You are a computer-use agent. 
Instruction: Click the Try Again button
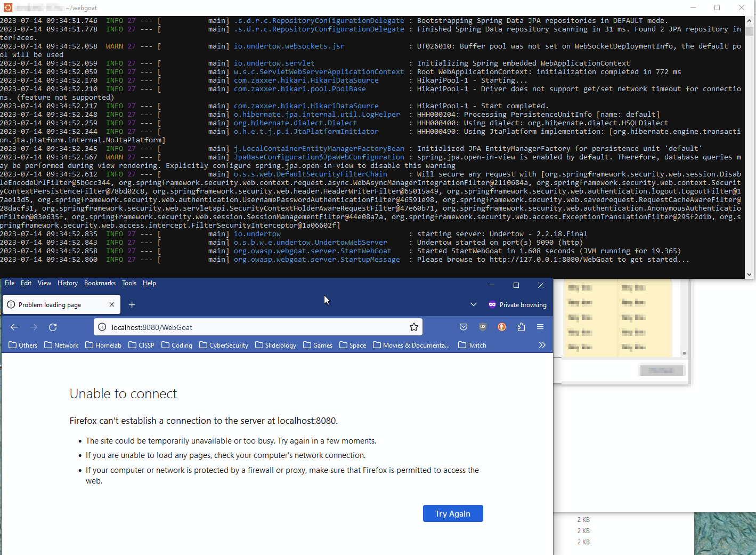tap(453, 513)
